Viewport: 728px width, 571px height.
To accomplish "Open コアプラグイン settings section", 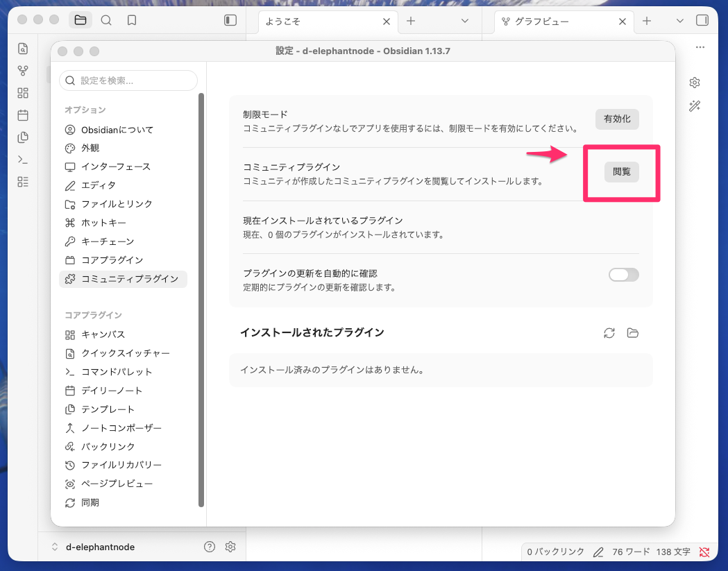I will click(x=123, y=260).
